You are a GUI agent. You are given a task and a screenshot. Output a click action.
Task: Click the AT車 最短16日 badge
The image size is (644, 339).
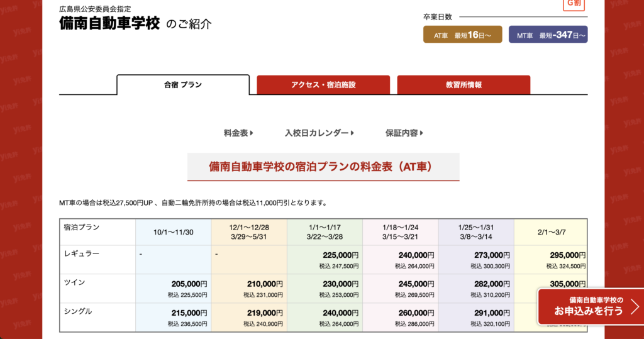click(462, 35)
